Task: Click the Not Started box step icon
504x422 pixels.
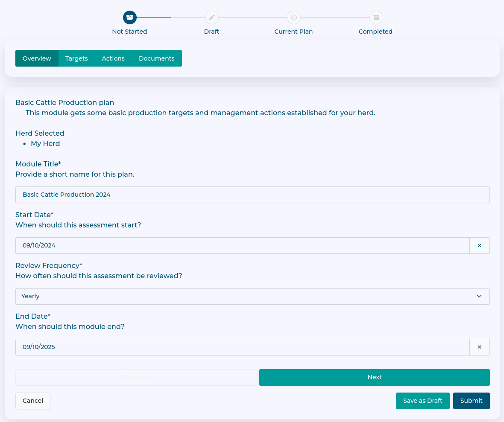Action: coord(129,17)
